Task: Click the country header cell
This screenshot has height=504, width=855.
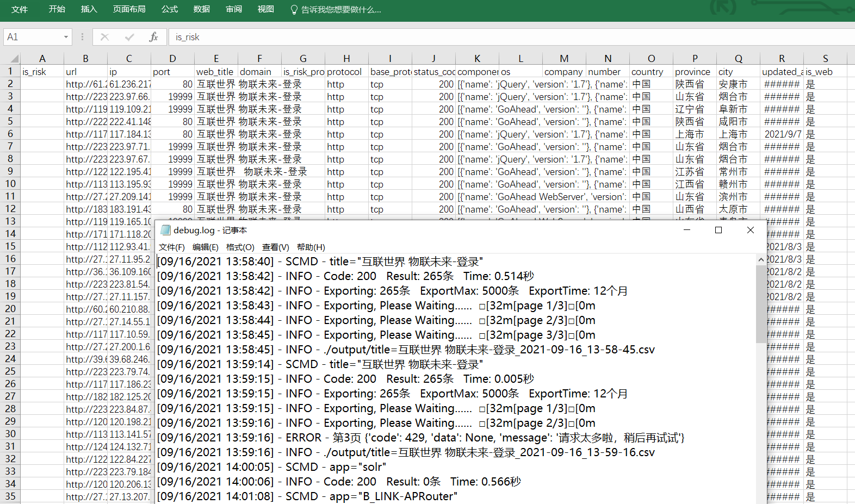Action: coord(651,72)
